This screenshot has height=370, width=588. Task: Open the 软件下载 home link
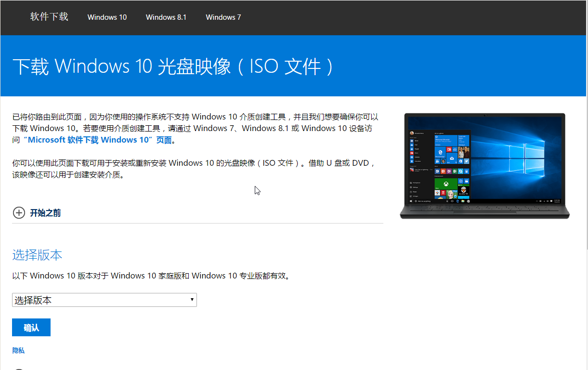click(x=49, y=17)
